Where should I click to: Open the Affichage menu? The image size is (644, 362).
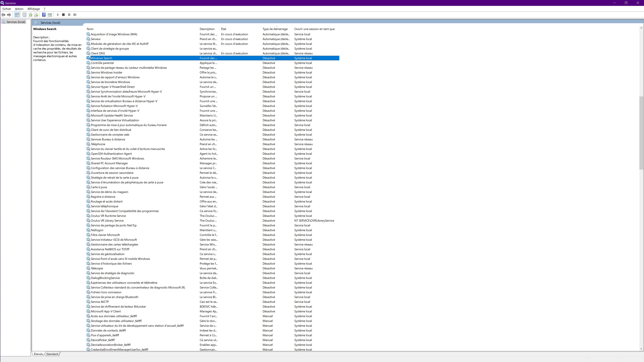[x=34, y=9]
